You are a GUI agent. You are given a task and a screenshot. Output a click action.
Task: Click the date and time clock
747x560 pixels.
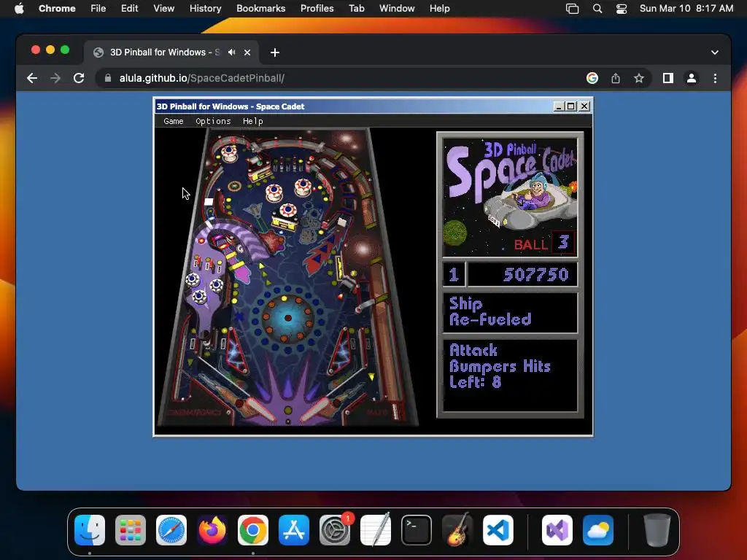point(686,8)
